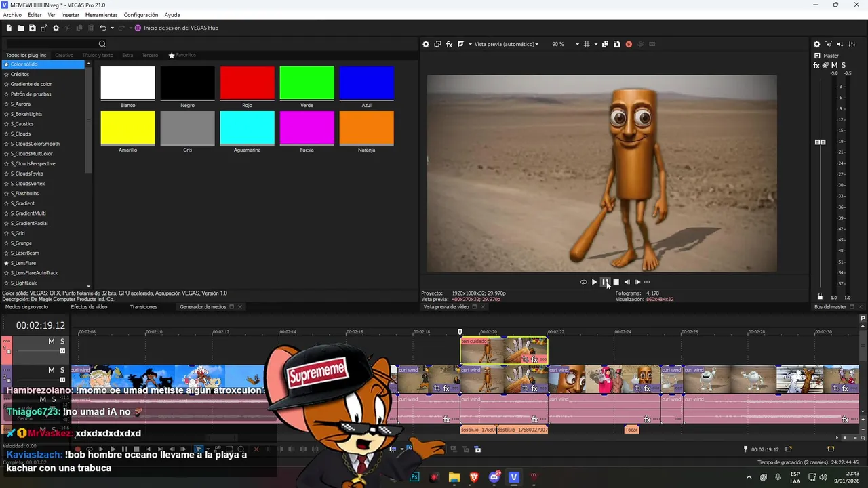The height and width of the screenshot is (488, 868).
Task: Open project properties gear in main toolbar
Action: [x=56, y=28]
